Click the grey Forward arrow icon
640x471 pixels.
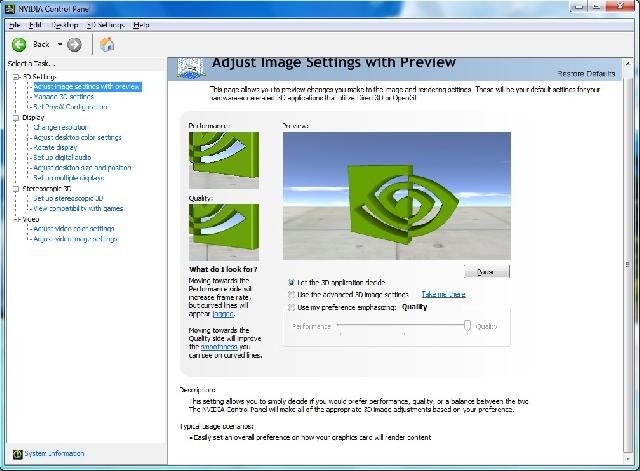(74, 44)
